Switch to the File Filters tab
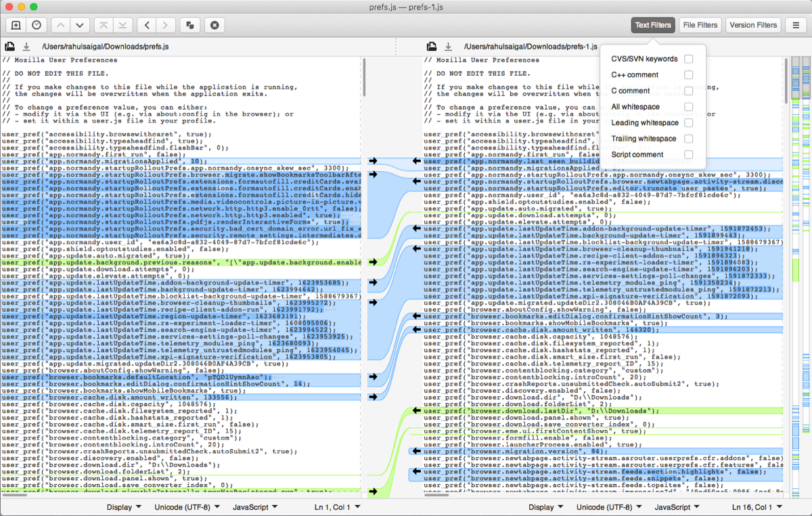 tap(700, 25)
